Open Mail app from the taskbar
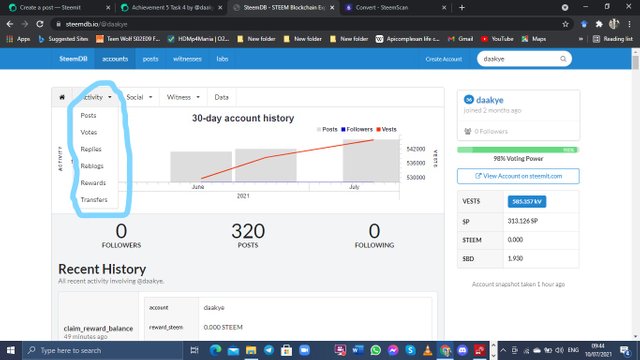The width and height of the screenshot is (640, 360). pyautogui.click(x=233, y=350)
